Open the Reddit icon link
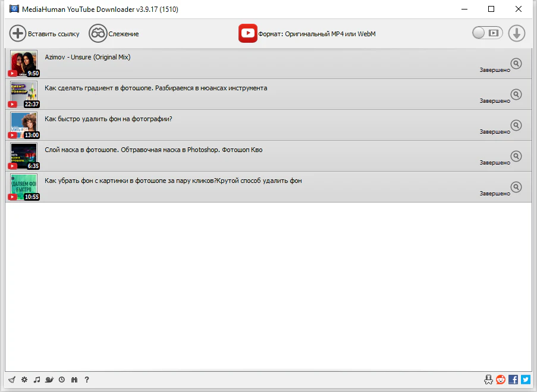Image resolution: width=537 pixels, height=392 pixels. (501, 380)
